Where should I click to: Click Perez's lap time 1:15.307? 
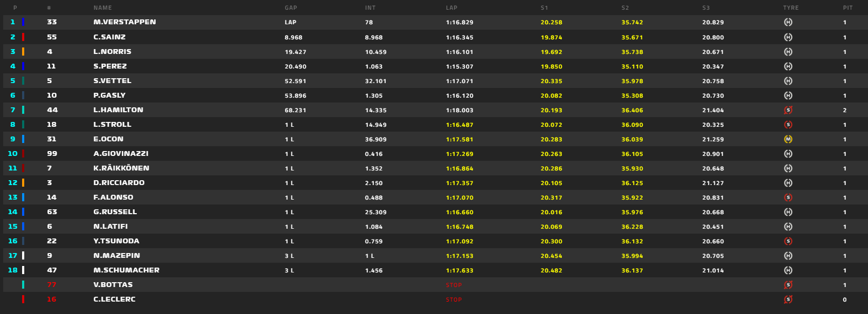[x=459, y=66]
